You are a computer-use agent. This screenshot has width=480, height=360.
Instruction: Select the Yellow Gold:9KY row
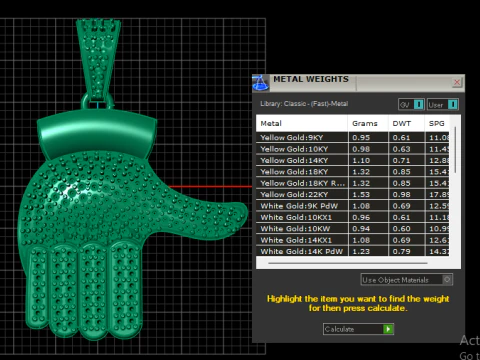352,138
